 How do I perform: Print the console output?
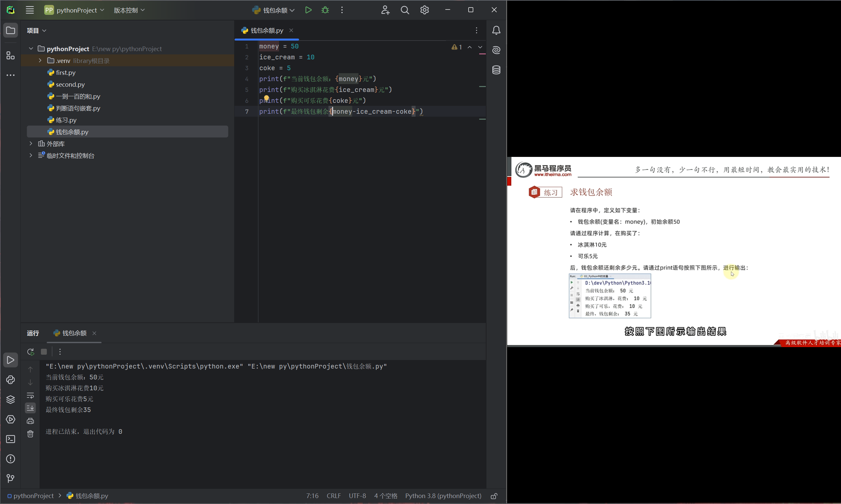(x=30, y=421)
